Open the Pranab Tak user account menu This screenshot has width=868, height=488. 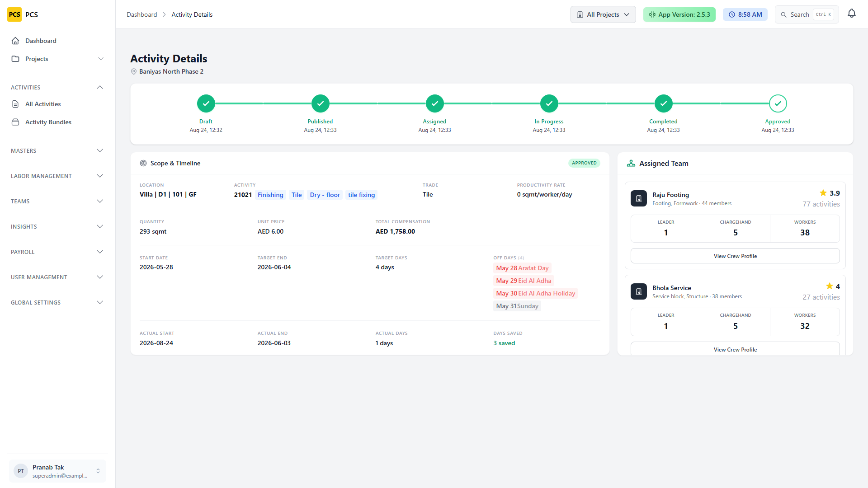(57, 471)
